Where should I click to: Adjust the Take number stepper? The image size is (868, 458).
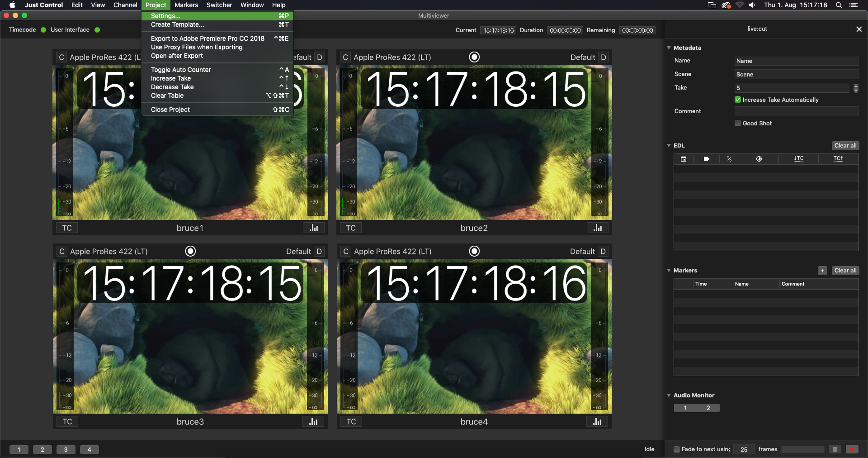point(856,88)
